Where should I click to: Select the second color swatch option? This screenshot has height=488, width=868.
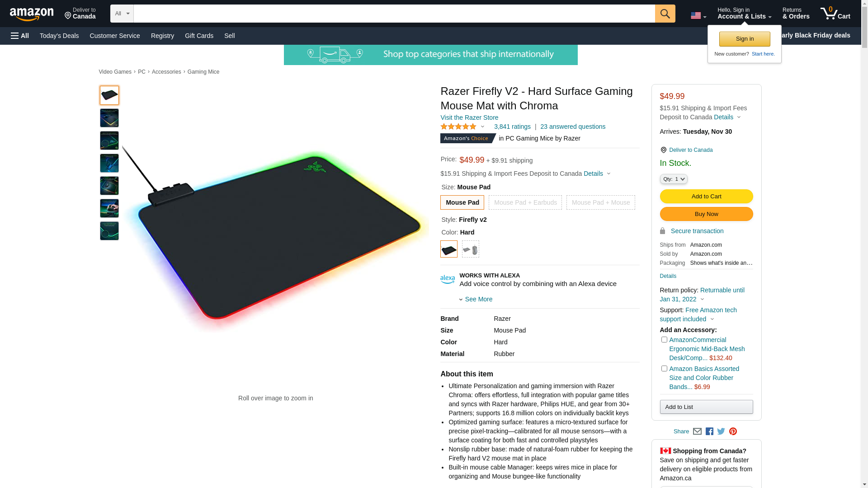471,249
